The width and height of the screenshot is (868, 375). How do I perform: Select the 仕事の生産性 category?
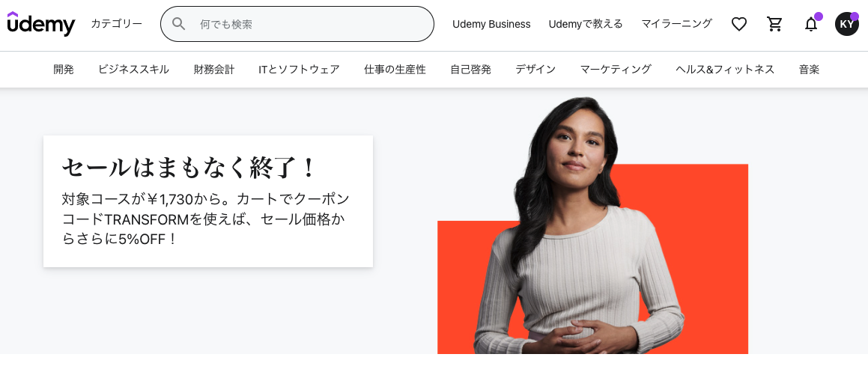[395, 69]
